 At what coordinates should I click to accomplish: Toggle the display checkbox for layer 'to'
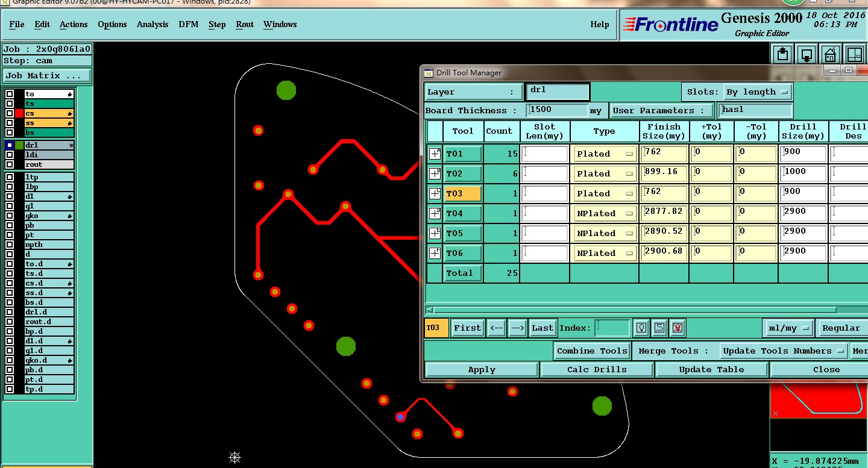click(10, 94)
